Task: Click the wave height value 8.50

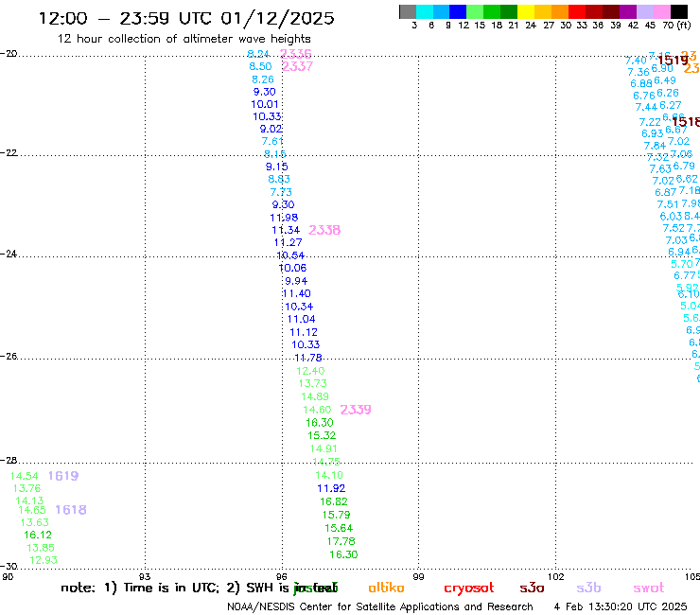Action: pyautogui.click(x=260, y=66)
